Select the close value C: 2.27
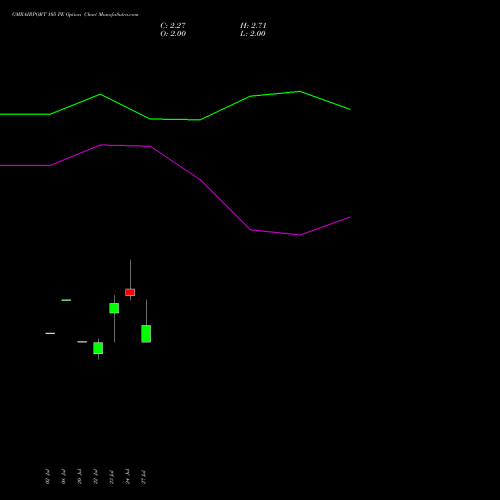500x500 pixels. (x=173, y=26)
